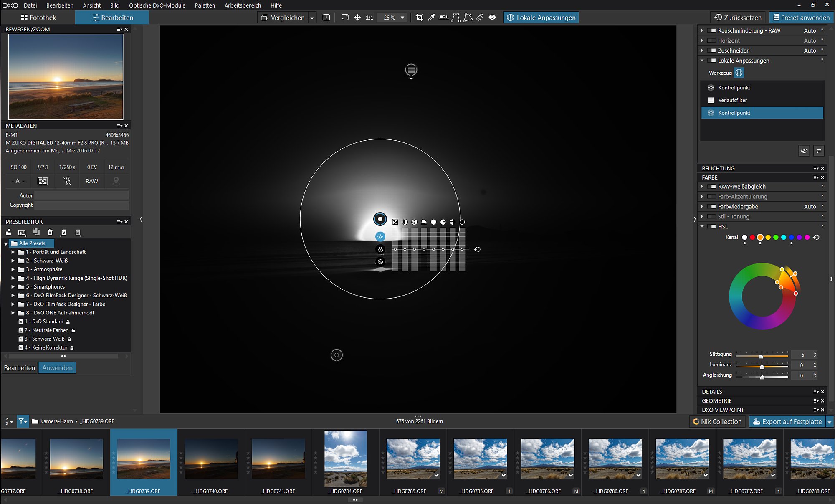Open the Arbeitsbereich menu

pyautogui.click(x=243, y=5)
